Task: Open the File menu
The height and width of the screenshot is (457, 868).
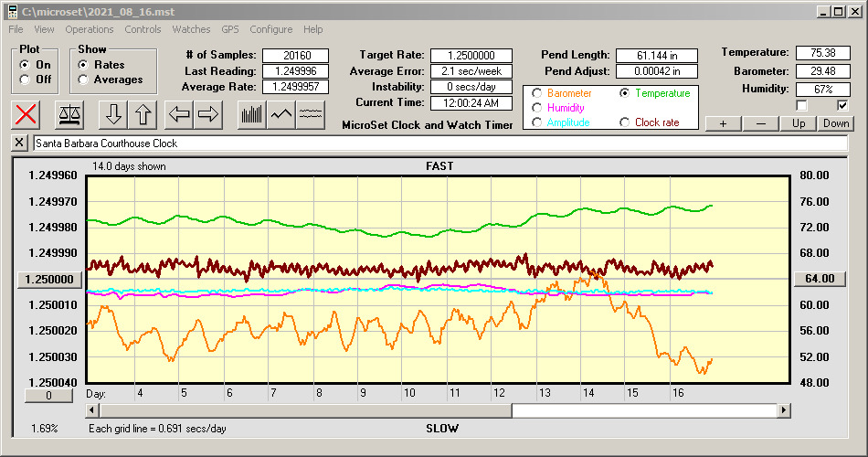Action: point(16,29)
